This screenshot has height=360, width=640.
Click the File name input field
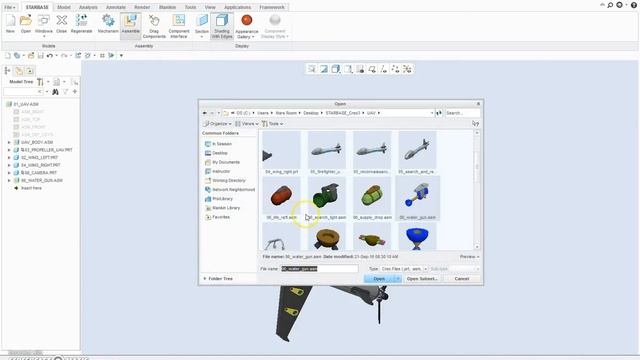tap(319, 269)
